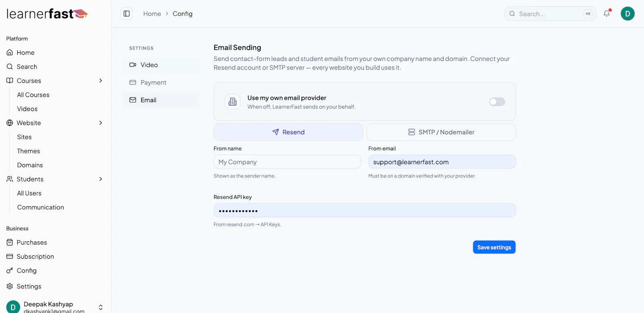
Task: Click the Settings gear icon
Action: tap(10, 286)
